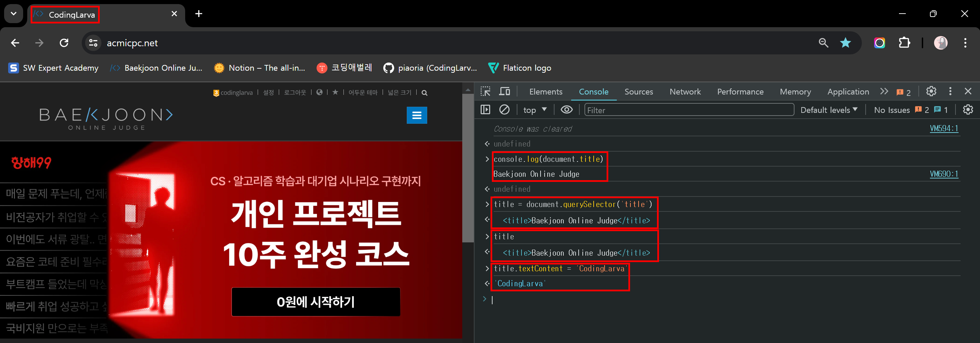The width and height of the screenshot is (980, 343).
Task: Switch to the Console tab
Action: pyautogui.click(x=593, y=92)
